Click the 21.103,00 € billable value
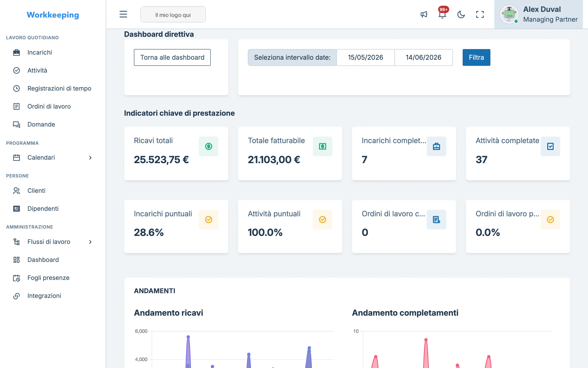 (x=274, y=160)
